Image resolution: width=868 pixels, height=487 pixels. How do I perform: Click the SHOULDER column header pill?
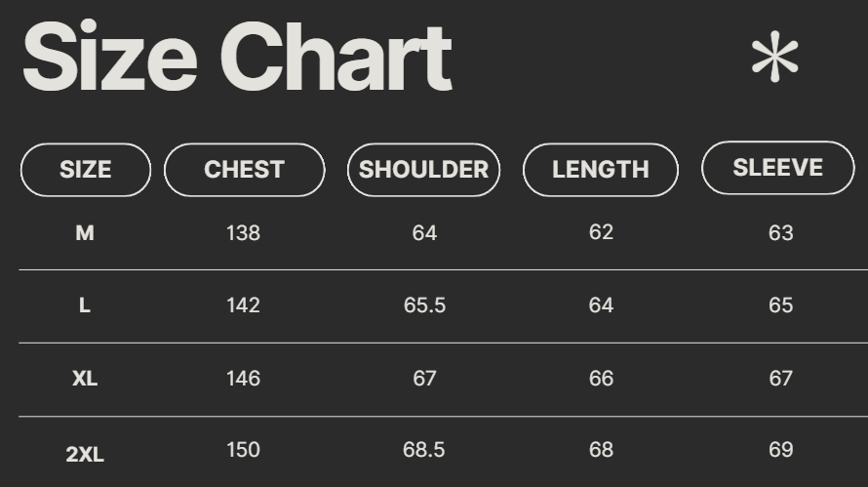(x=423, y=170)
